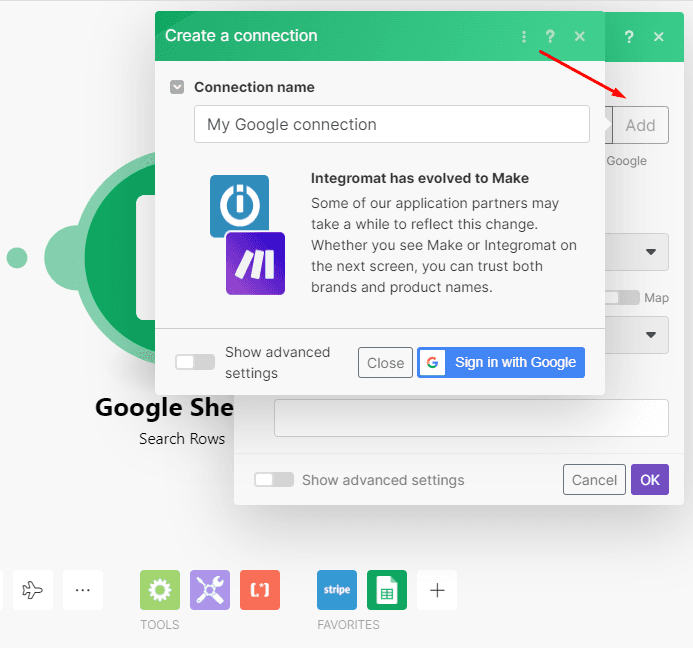Click the Add connection button
The width and height of the screenshot is (693, 648).
coord(640,125)
